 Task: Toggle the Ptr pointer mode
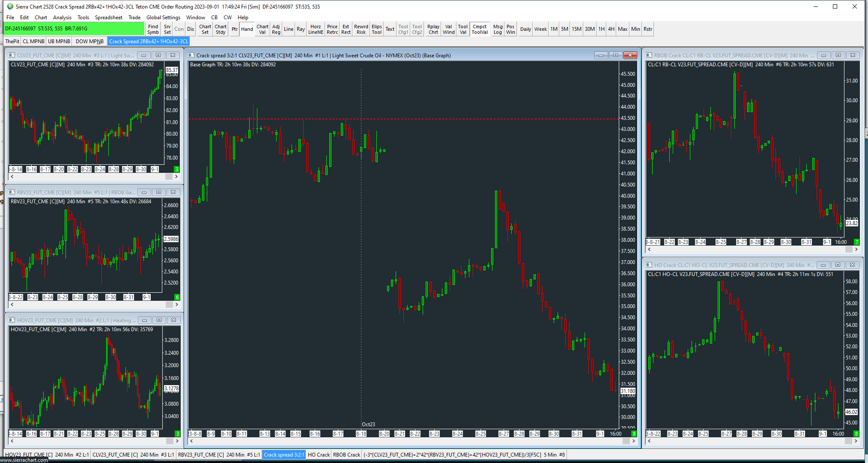235,29
